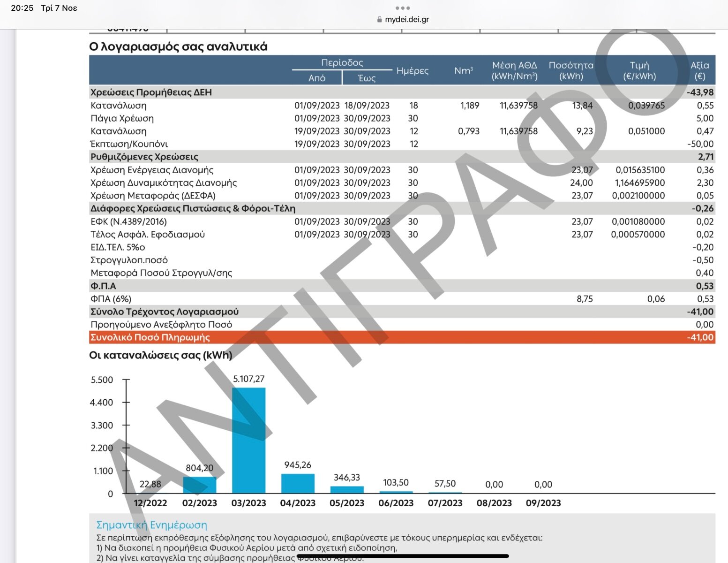Tap the 04/2023 bar in chart
The image size is (728, 563).
pos(298,484)
